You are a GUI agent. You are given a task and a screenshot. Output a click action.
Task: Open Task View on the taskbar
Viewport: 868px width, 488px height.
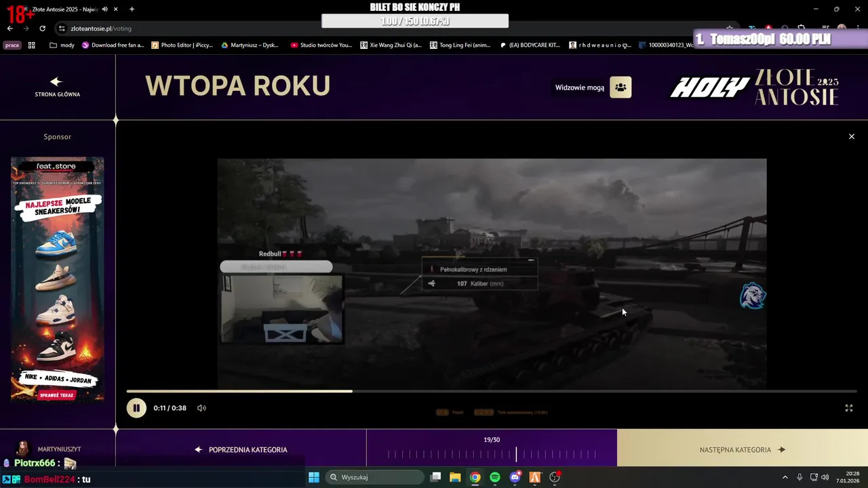[436, 477]
